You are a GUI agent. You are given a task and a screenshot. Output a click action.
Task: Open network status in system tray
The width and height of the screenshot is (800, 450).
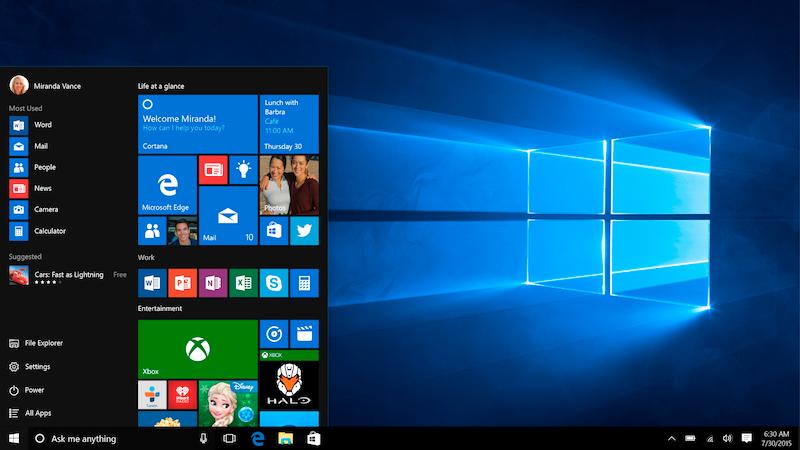click(x=710, y=439)
